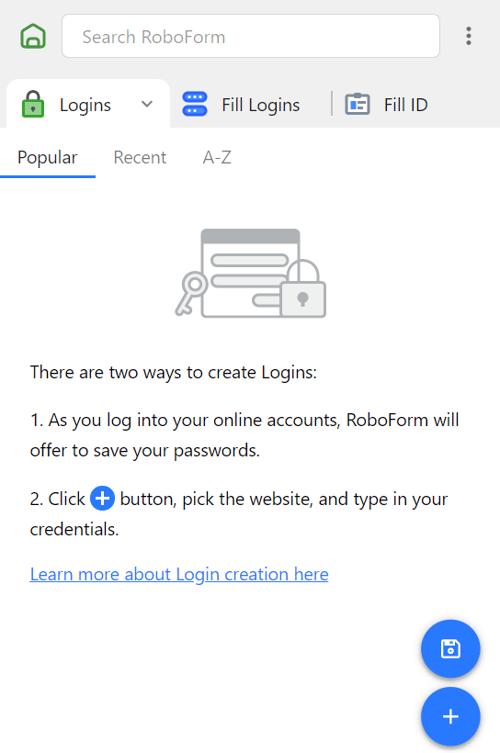Open the three-dot more options menu
This screenshot has width=500, height=753.
(x=468, y=36)
